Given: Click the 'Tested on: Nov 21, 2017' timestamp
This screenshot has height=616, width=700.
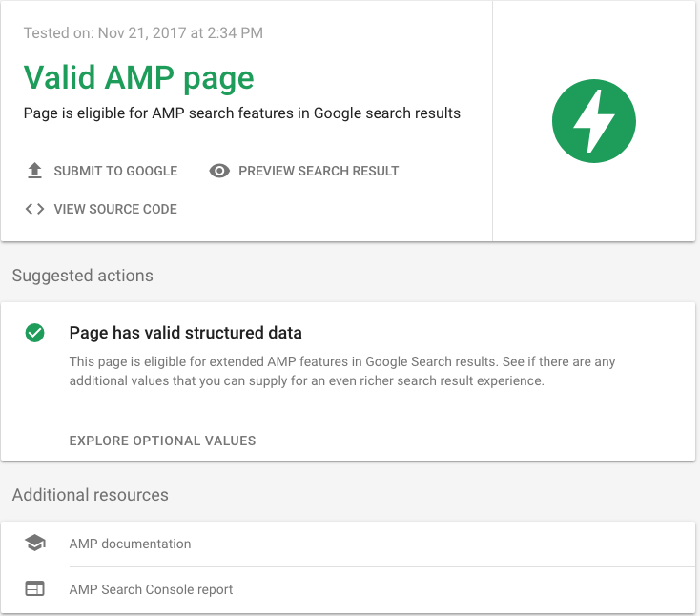Looking at the screenshot, I should click(143, 33).
